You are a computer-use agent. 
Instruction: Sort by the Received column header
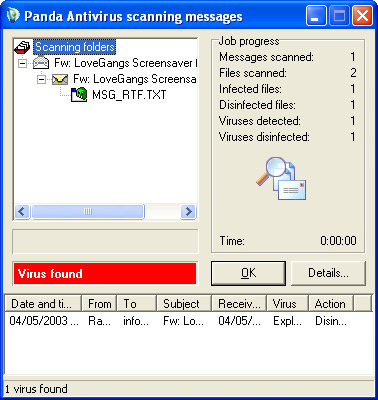click(239, 304)
